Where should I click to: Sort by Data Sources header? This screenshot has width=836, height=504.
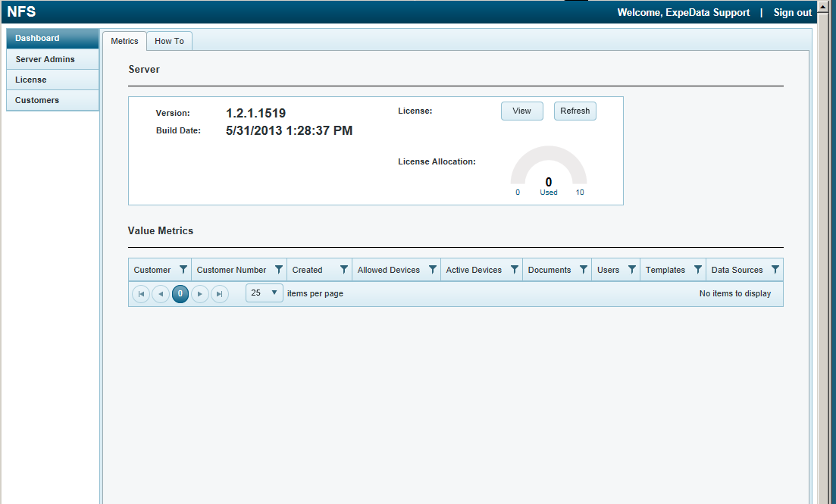click(x=737, y=270)
